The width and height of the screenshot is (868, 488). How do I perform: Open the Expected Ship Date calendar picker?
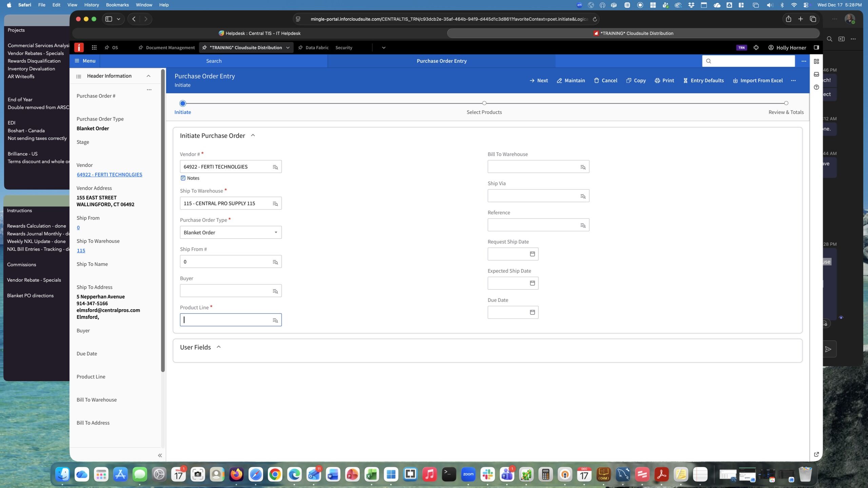coord(532,283)
